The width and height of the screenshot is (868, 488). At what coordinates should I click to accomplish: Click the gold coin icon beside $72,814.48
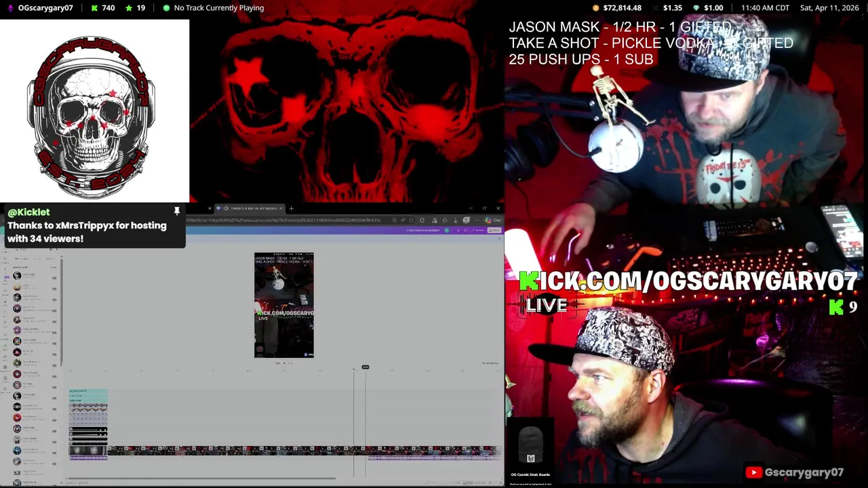click(596, 8)
